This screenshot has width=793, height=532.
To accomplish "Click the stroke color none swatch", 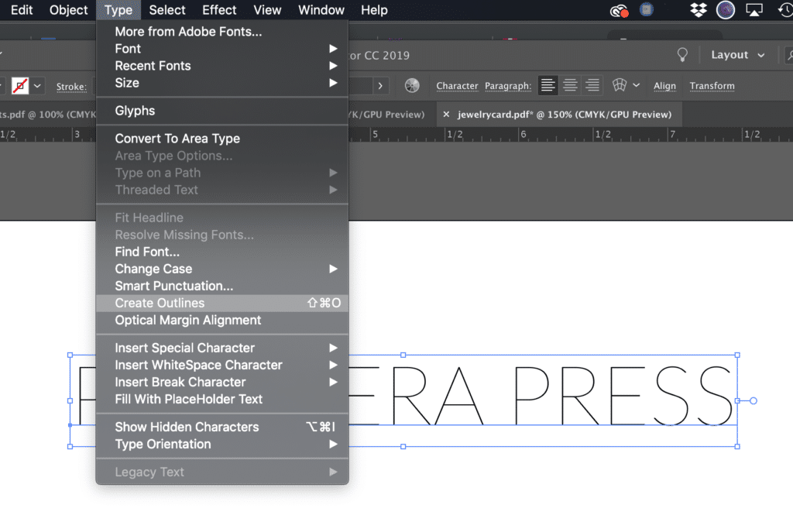I will tap(20, 86).
